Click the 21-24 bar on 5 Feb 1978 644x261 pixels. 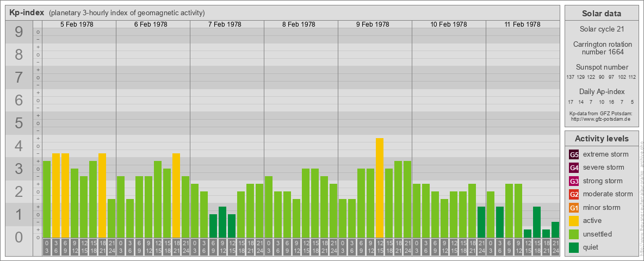[112, 219]
